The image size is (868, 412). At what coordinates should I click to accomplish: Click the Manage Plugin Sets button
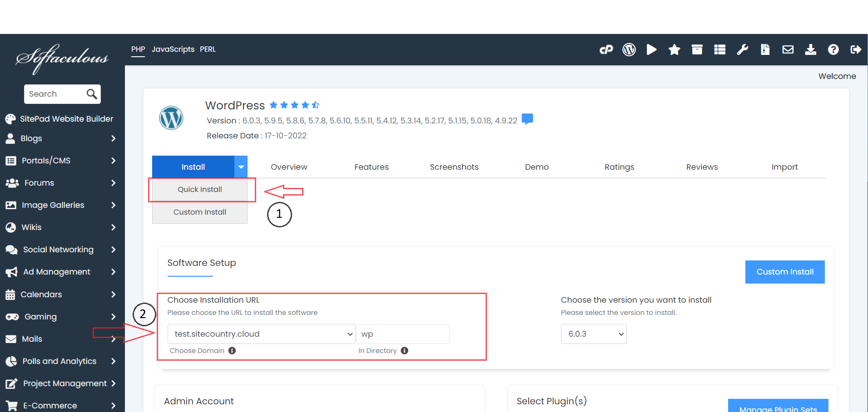(x=778, y=406)
